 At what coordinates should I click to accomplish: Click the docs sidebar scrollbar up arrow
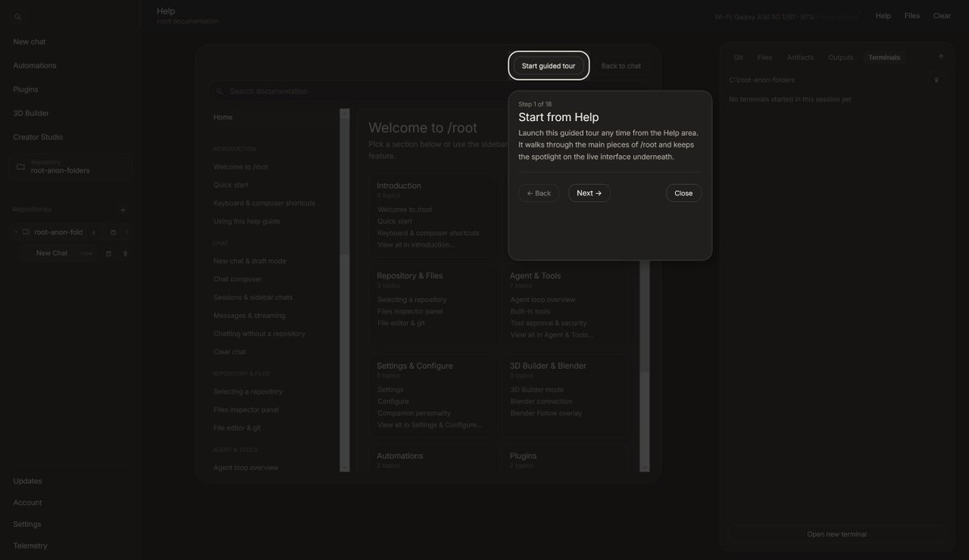(345, 114)
